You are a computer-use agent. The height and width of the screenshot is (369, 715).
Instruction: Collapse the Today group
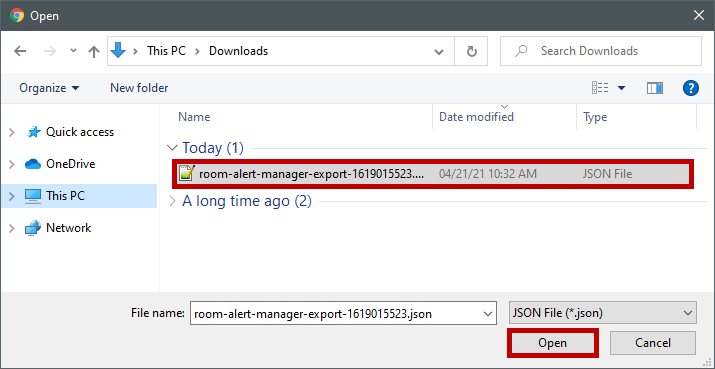tap(172, 148)
